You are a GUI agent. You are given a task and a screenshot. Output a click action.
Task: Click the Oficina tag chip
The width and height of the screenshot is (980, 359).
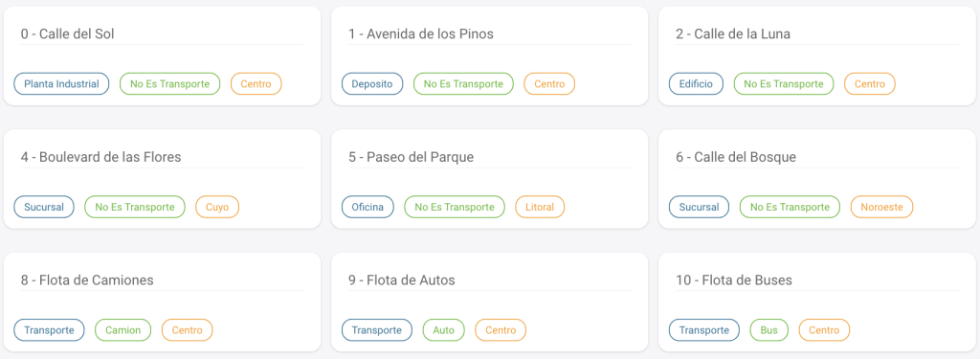tap(367, 207)
